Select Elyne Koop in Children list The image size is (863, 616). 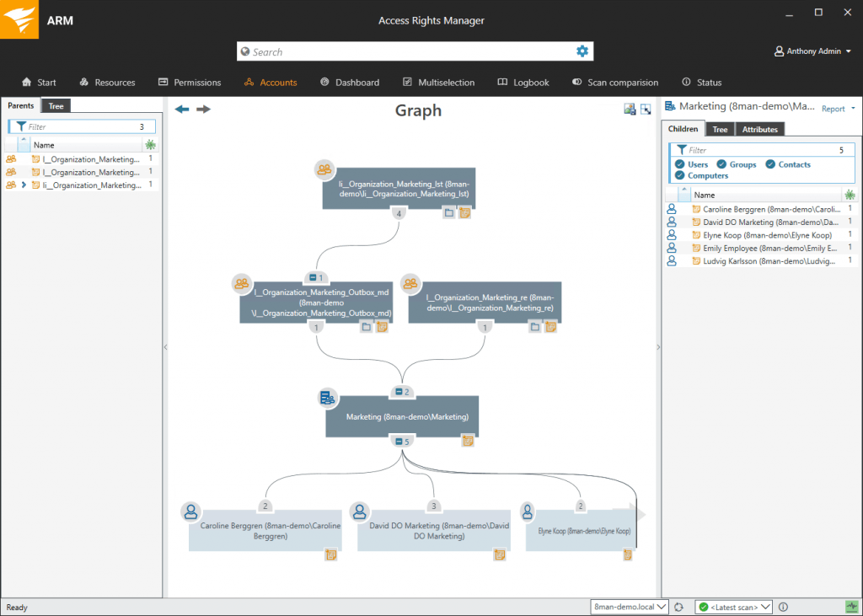tap(760, 235)
